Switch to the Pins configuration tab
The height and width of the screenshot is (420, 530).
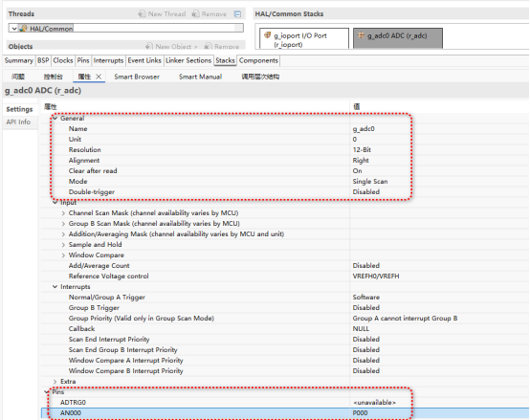point(83,60)
